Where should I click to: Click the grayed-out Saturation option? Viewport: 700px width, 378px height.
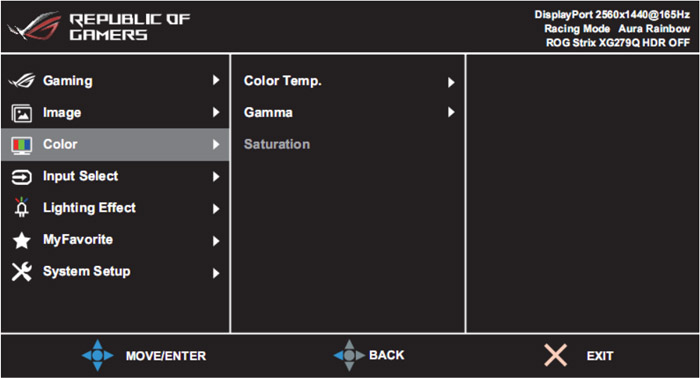(277, 144)
